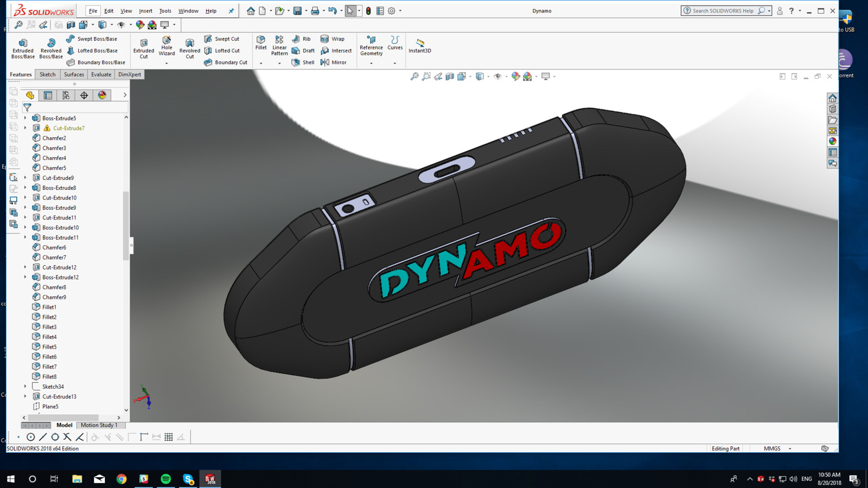Open the Tools menu

point(165,11)
